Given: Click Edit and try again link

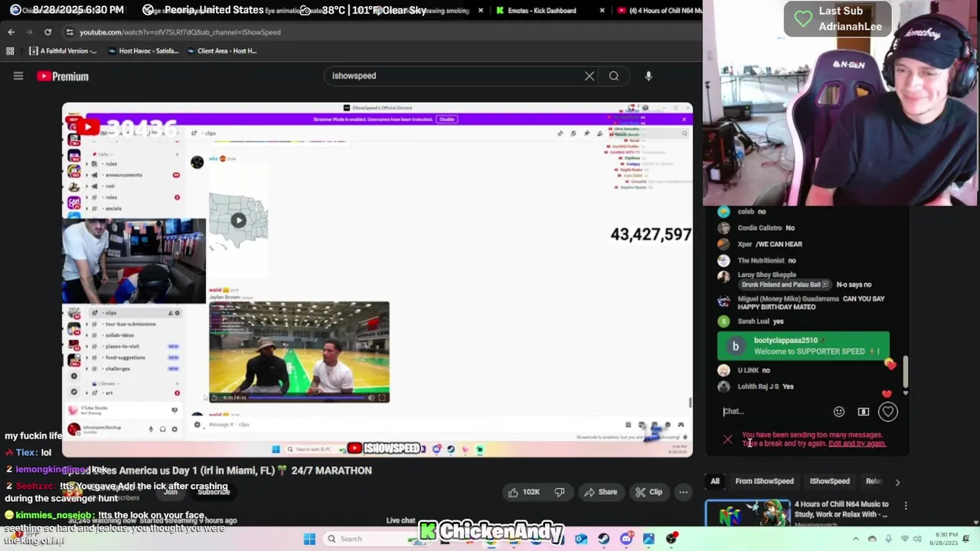Looking at the screenshot, I should tap(857, 443).
